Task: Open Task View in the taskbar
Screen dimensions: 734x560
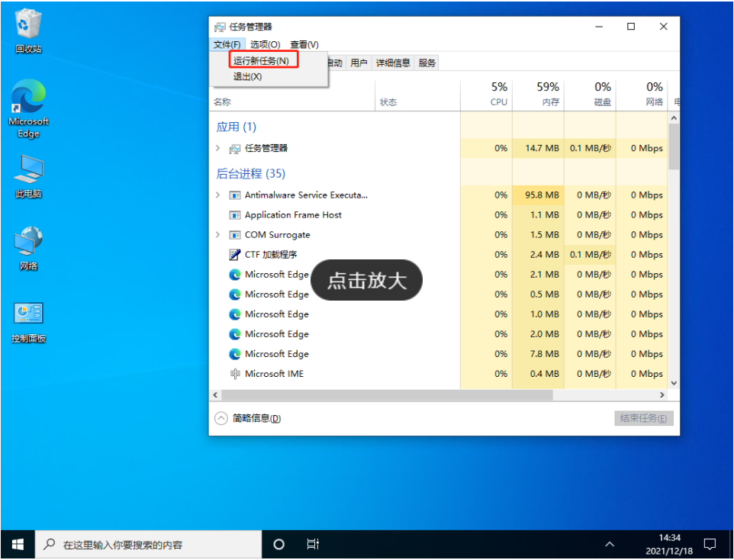Action: (x=312, y=544)
